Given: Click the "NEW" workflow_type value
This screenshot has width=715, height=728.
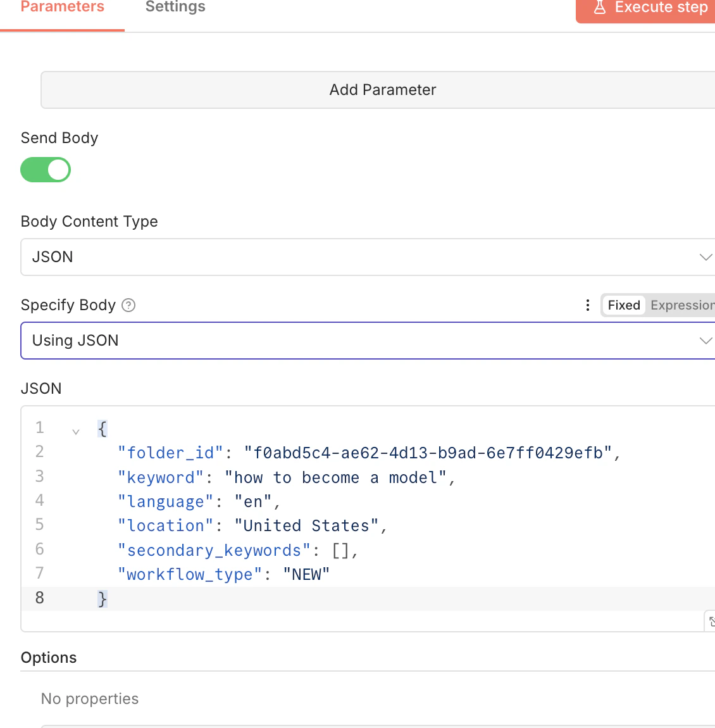Looking at the screenshot, I should click(306, 574).
